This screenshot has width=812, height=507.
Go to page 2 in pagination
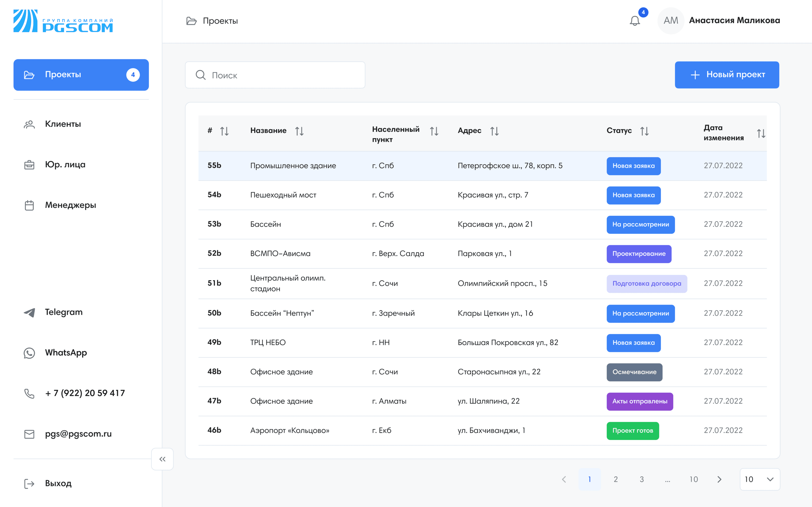[616, 479]
